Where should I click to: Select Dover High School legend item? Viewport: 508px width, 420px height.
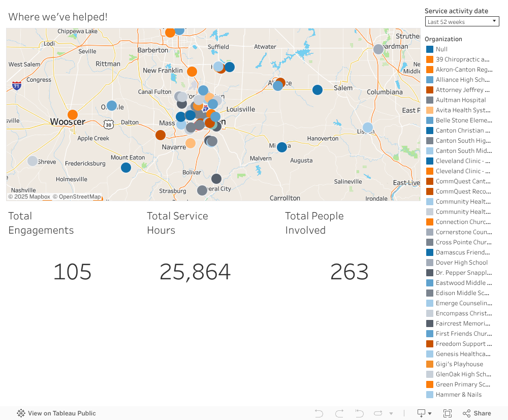[x=461, y=263]
